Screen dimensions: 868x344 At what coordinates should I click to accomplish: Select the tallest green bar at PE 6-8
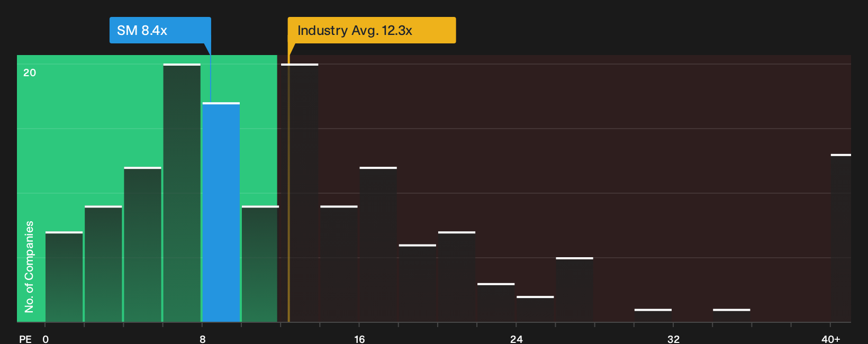point(182,193)
